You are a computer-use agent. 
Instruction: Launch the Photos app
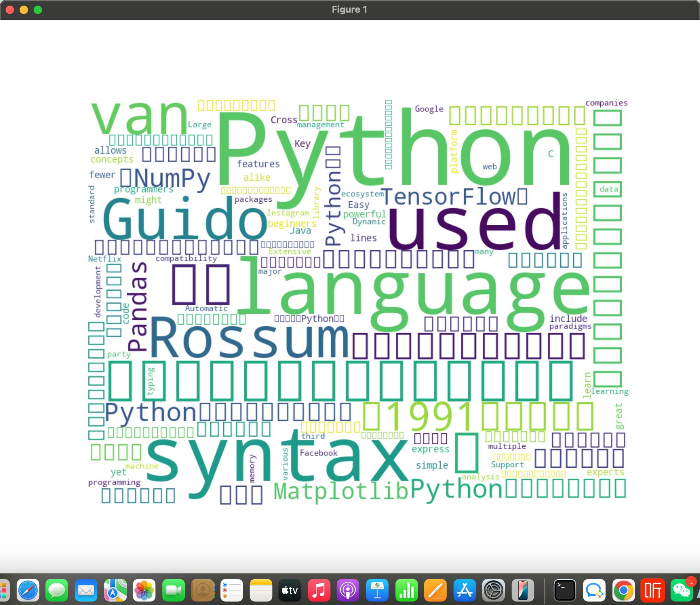point(144,590)
